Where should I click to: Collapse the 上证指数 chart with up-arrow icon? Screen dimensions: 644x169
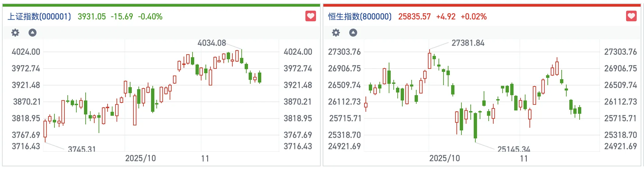click(x=33, y=33)
